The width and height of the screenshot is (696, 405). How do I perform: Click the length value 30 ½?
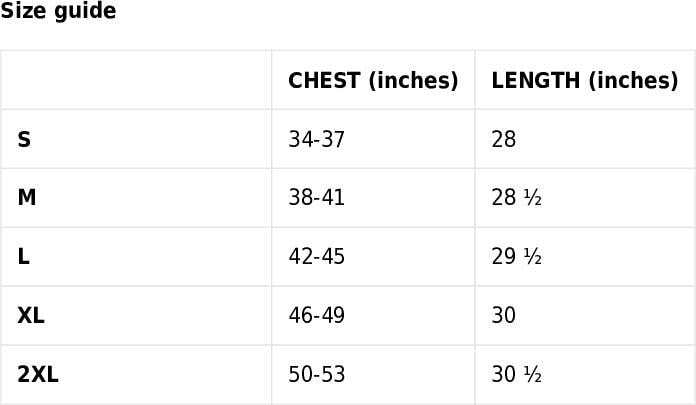point(516,375)
